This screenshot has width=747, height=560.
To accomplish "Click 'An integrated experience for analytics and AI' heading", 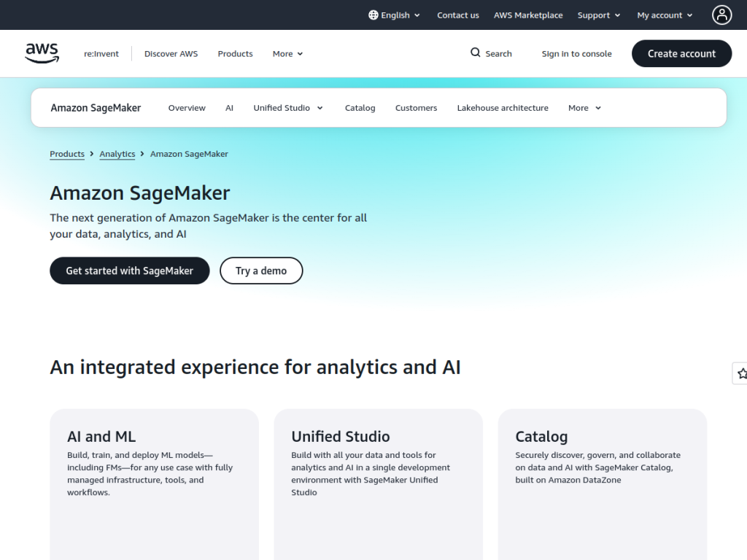I will (x=255, y=367).
